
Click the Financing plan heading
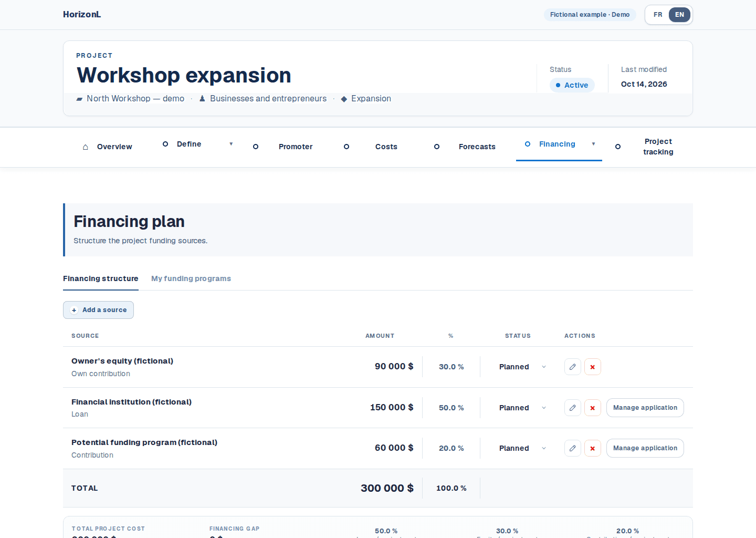point(129,221)
